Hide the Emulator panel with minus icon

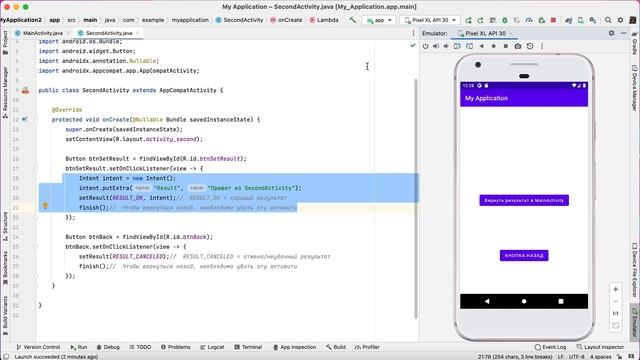click(624, 33)
